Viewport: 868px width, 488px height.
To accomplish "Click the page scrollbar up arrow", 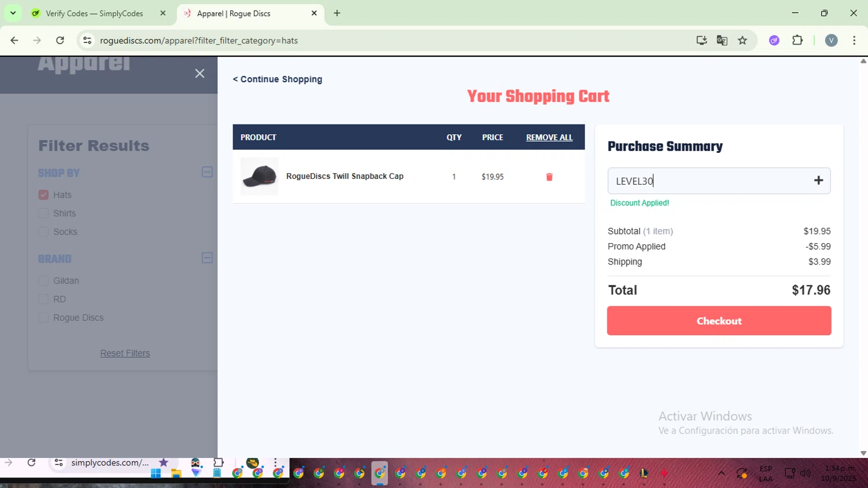I will click(863, 61).
